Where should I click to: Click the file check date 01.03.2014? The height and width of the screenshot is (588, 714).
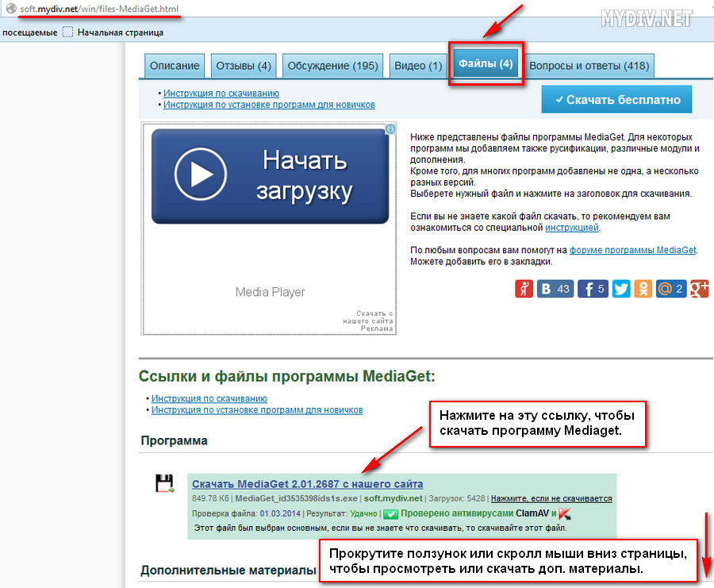(x=280, y=513)
